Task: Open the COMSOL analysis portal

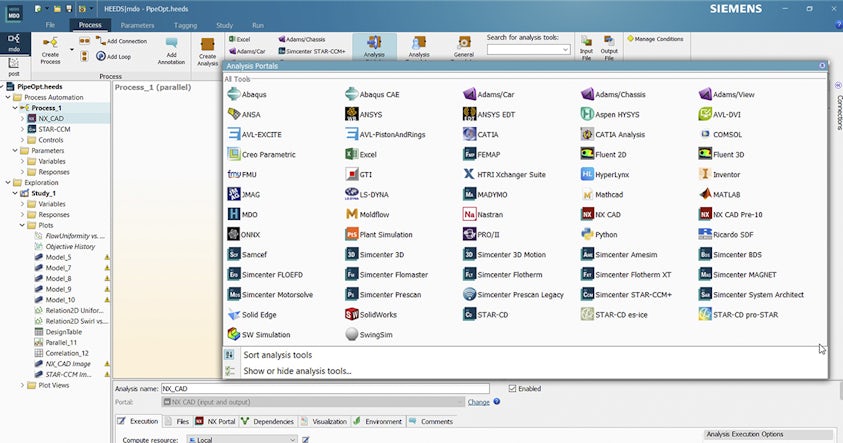Action: click(x=720, y=134)
